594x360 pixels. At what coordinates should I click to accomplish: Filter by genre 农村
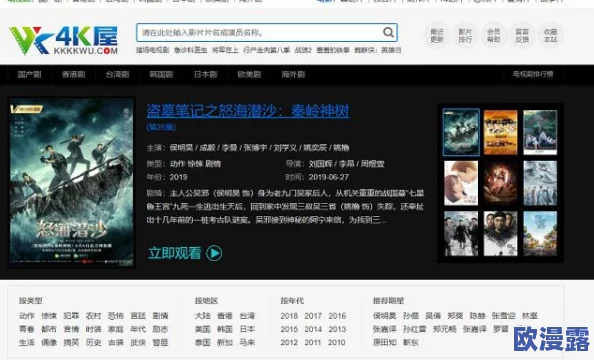tap(93, 316)
